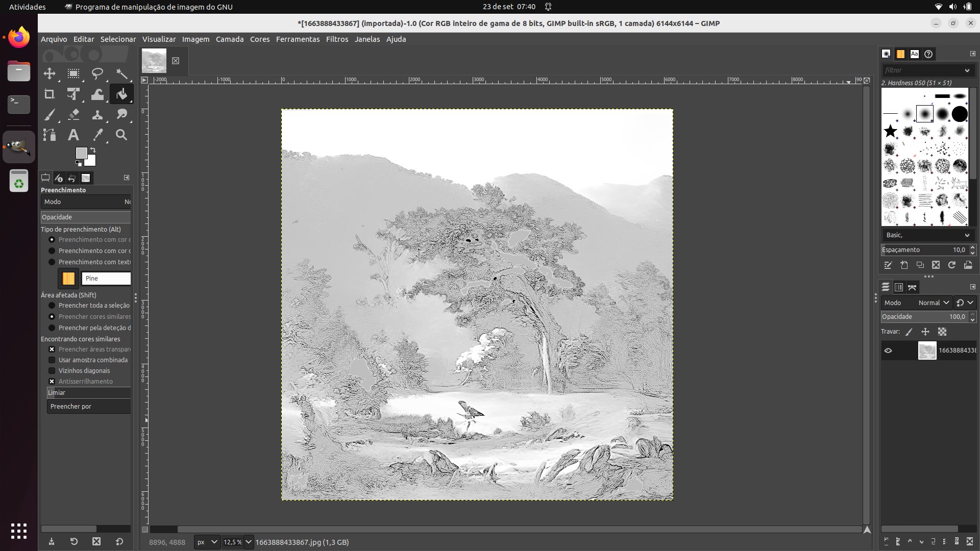Select the Crop tool

point(50,94)
